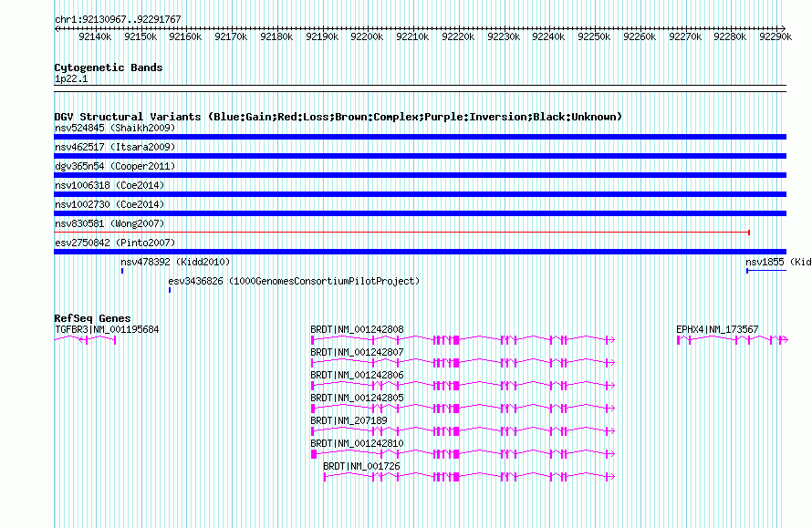Open the esv3436826 1000GenomesConsortiumPilotProject label

pos(294,281)
